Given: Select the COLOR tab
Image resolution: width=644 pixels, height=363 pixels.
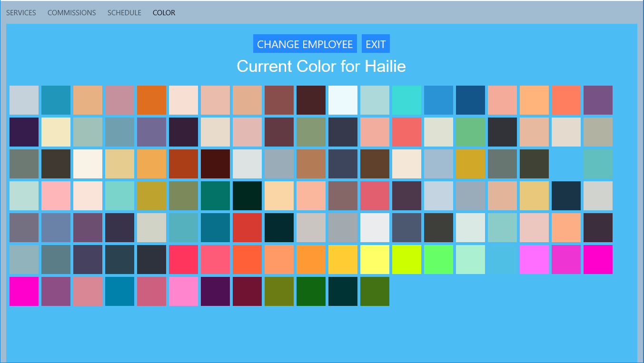Looking at the screenshot, I should tap(164, 13).
